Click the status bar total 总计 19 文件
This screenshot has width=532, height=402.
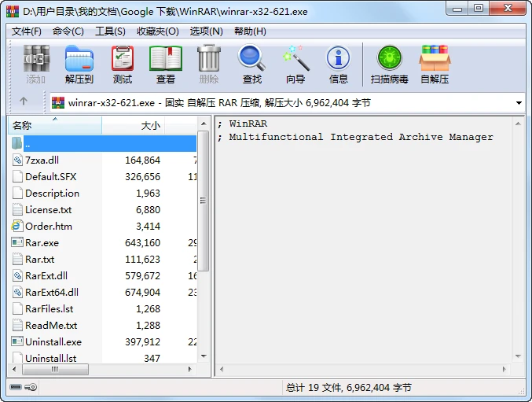[x=348, y=387]
